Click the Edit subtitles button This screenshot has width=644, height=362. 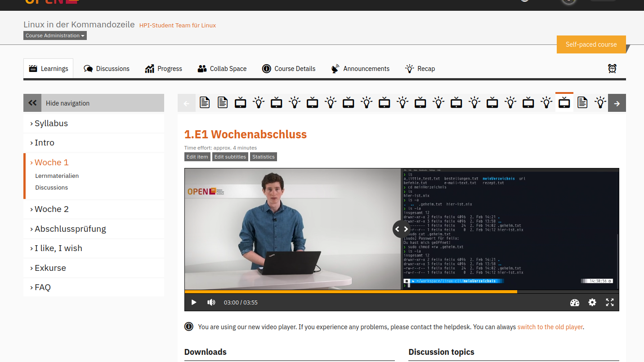pos(230,157)
